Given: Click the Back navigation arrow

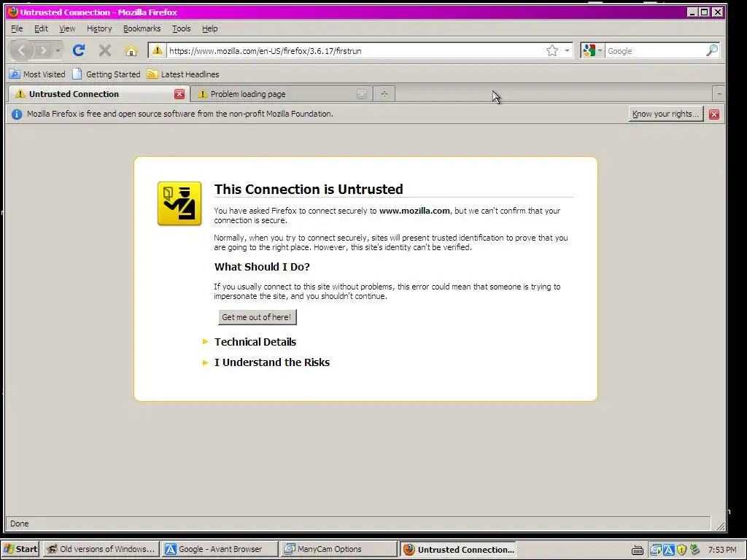Looking at the screenshot, I should click(21, 50).
